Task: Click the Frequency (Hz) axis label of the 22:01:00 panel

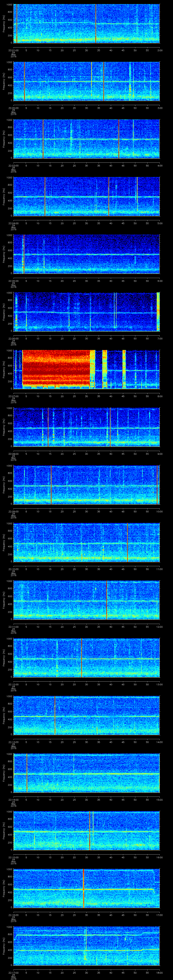Action: click(4, 24)
